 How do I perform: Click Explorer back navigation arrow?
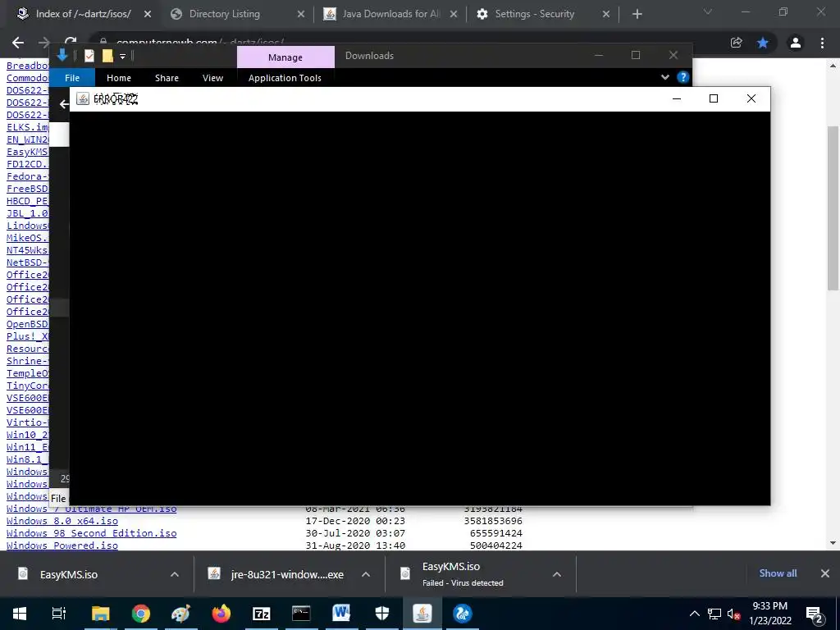coord(64,104)
